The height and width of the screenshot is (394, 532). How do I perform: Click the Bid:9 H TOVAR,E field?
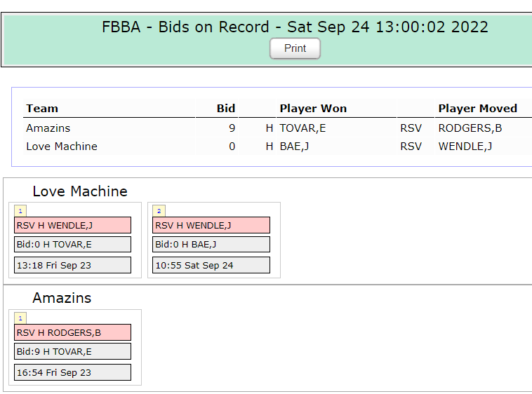click(72, 351)
